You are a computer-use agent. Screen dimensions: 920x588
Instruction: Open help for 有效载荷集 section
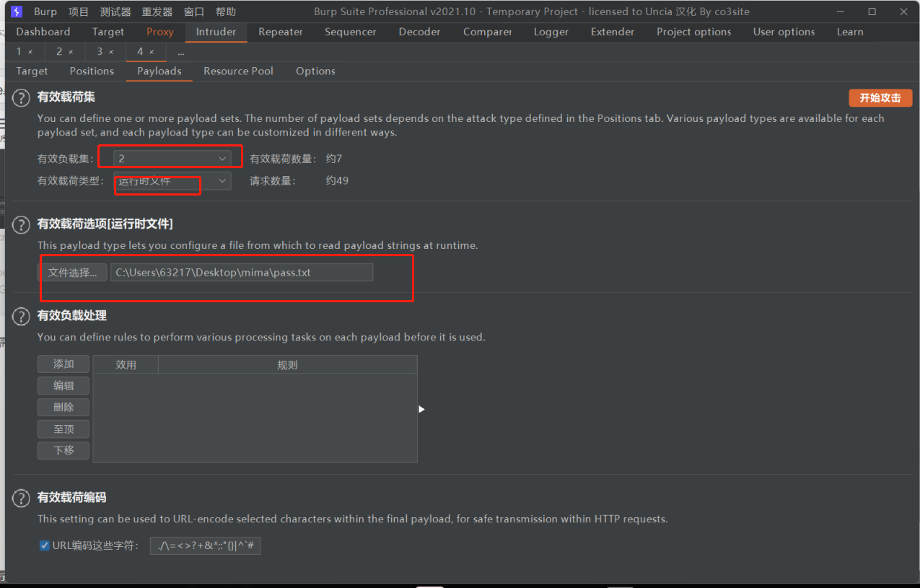tap(22, 98)
